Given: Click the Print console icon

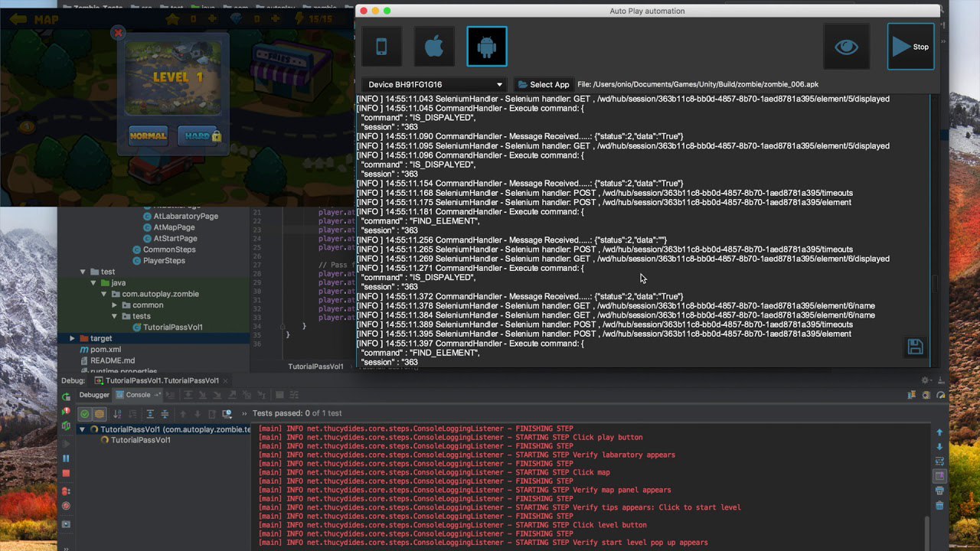Looking at the screenshot, I should pyautogui.click(x=940, y=491).
